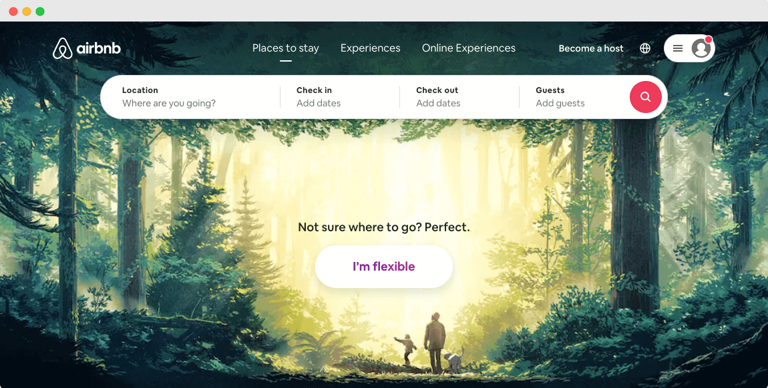Click the user profile avatar icon
This screenshot has width=768, height=388.
coord(701,48)
